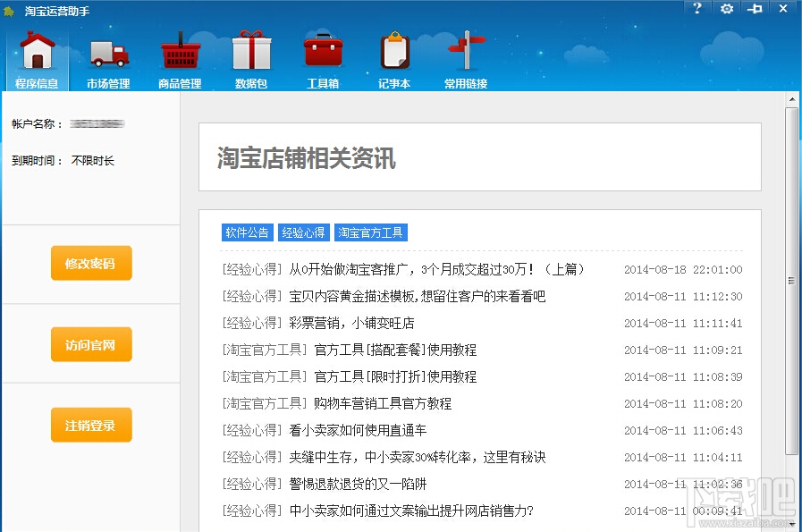The height and width of the screenshot is (532, 802).
Task: Click the pin window icon
Action: tap(755, 8)
